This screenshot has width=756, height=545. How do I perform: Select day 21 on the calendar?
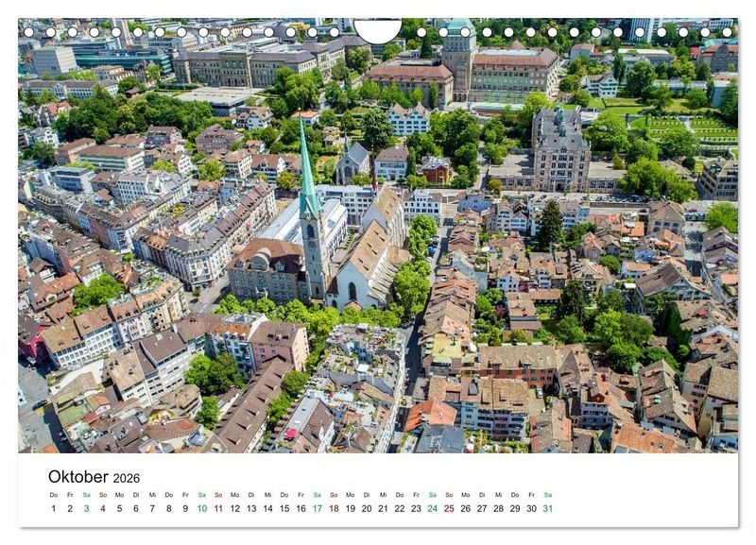(x=383, y=508)
